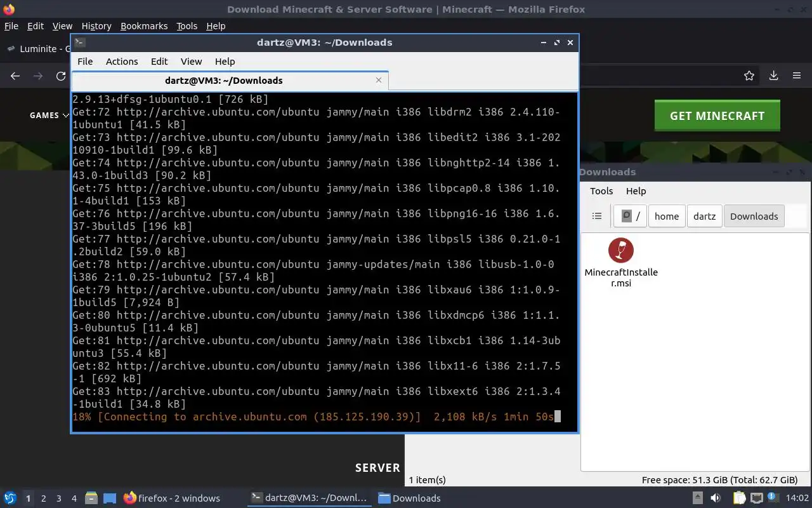
Task: Click the GET MINECRAFT green button
Action: [717, 116]
